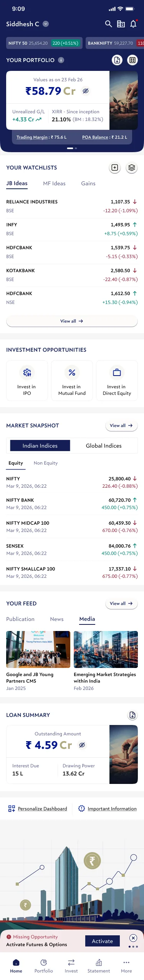Expand account dropdown next to Siddhesh C
This screenshot has height=980, width=144.
(46, 24)
